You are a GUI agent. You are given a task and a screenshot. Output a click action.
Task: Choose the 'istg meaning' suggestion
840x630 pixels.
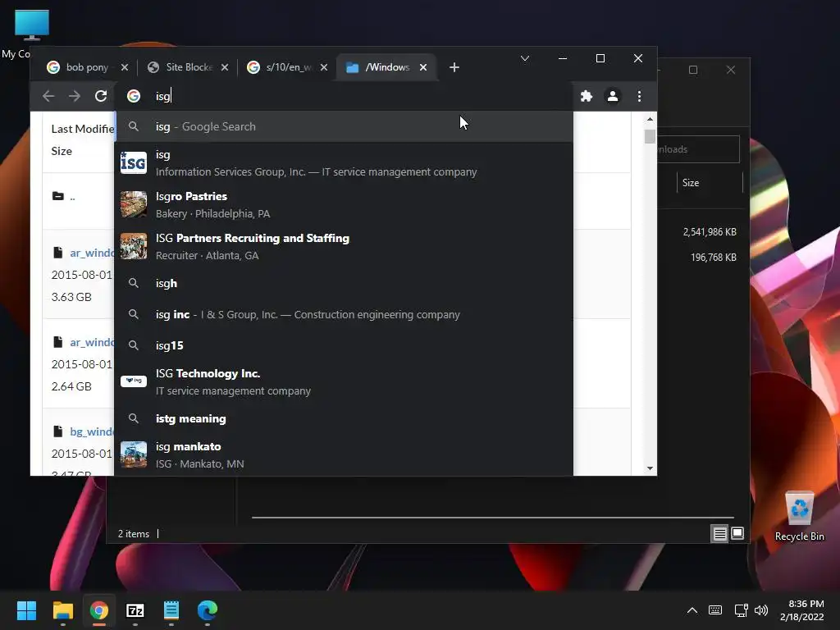(x=344, y=418)
